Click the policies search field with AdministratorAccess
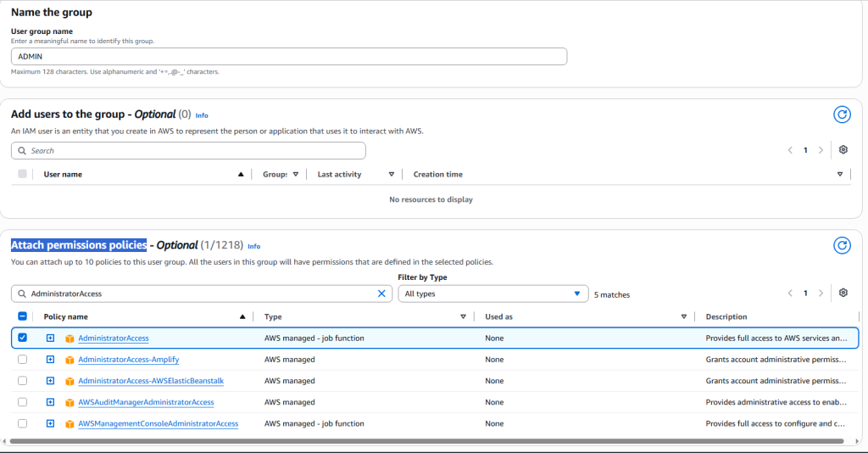868x453 pixels. pos(202,294)
